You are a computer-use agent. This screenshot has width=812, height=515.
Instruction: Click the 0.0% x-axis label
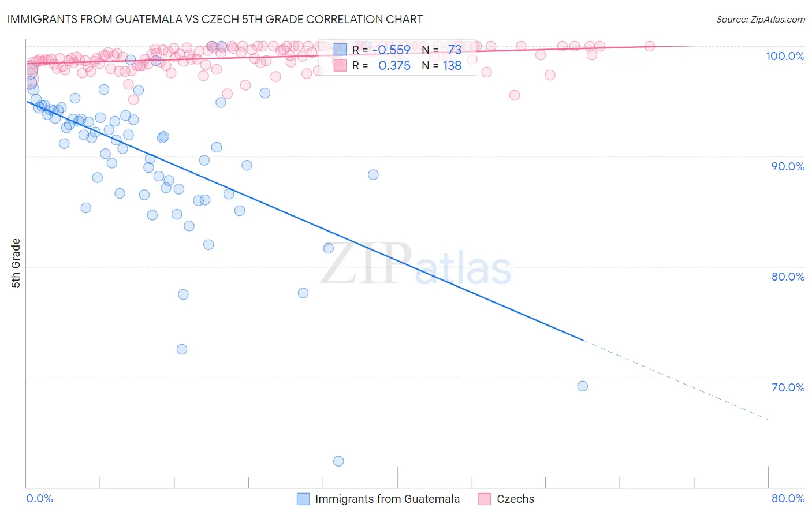pos(40,498)
